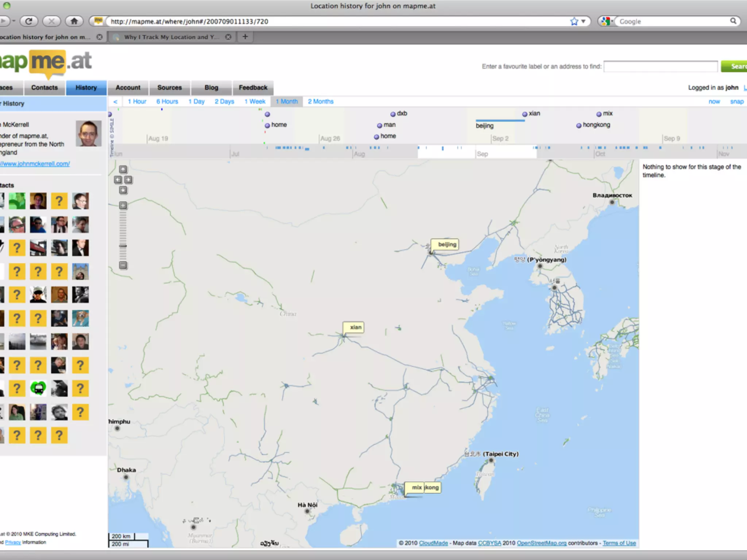
Task: Set timeline range to 1 Hour
Action: 137,101
